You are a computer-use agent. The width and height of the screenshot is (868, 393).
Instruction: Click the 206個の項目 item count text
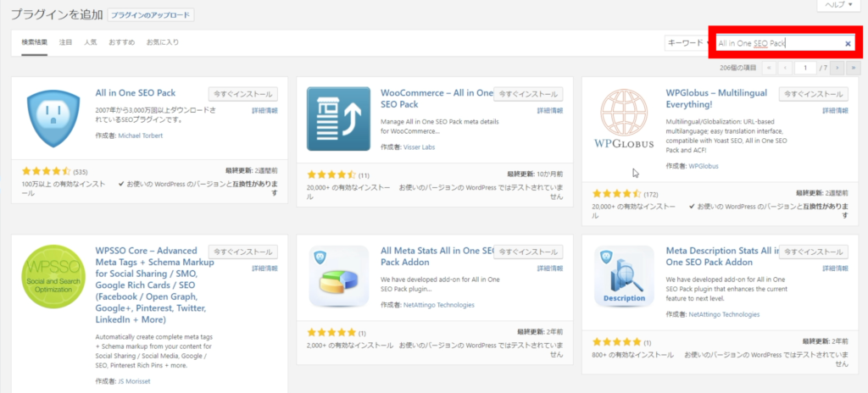click(738, 68)
